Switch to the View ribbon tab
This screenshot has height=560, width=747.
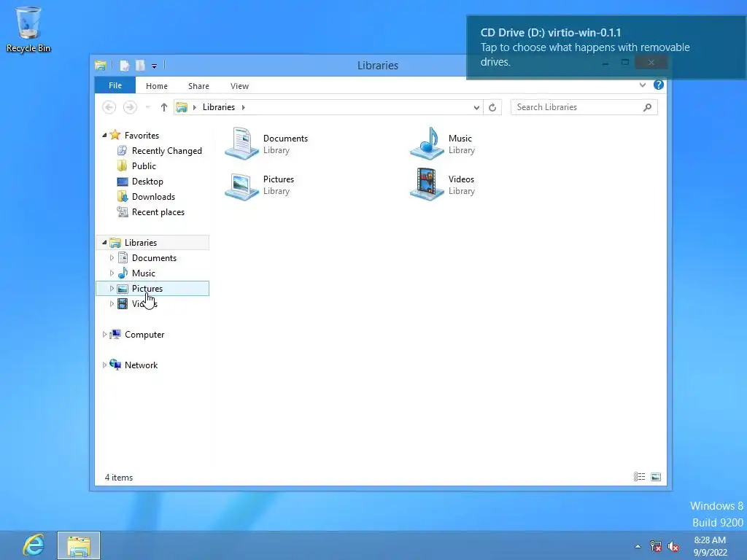click(239, 86)
